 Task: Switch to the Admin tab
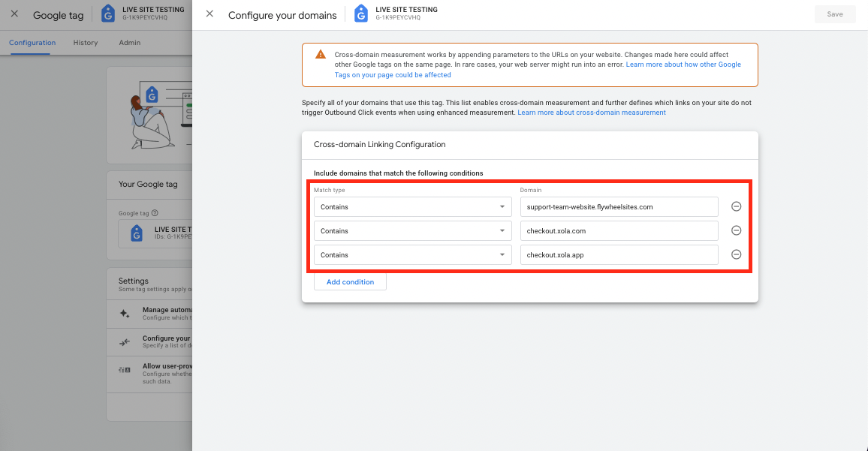[x=130, y=43]
